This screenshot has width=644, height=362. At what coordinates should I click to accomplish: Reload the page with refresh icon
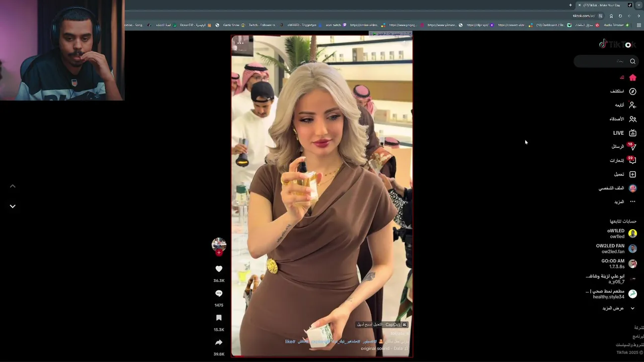pyautogui.click(x=620, y=16)
